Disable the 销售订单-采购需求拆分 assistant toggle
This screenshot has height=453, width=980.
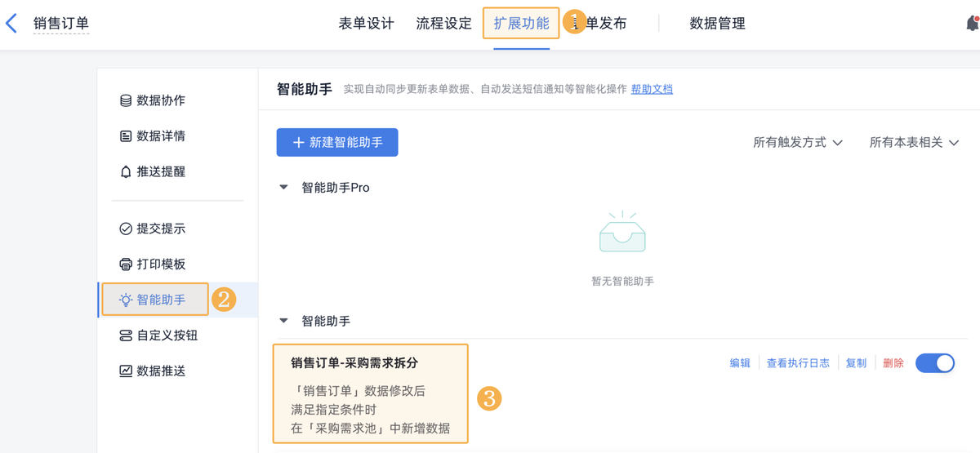(x=935, y=363)
